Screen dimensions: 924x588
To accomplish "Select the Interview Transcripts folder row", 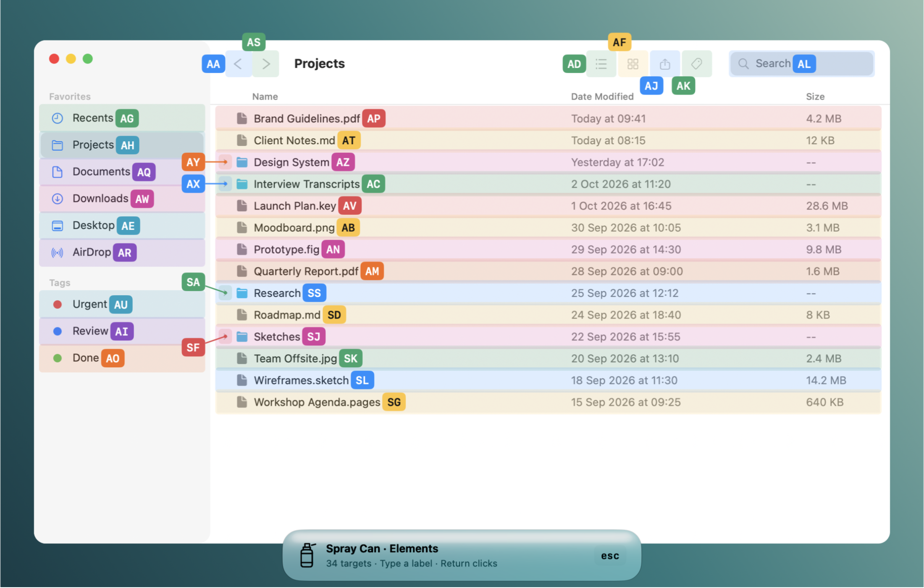I will (x=548, y=184).
